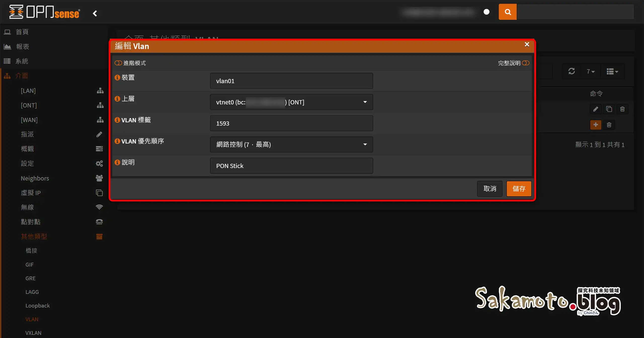Click the theme toggle circle in the top bar
The height and width of the screenshot is (338, 644).
487,12
